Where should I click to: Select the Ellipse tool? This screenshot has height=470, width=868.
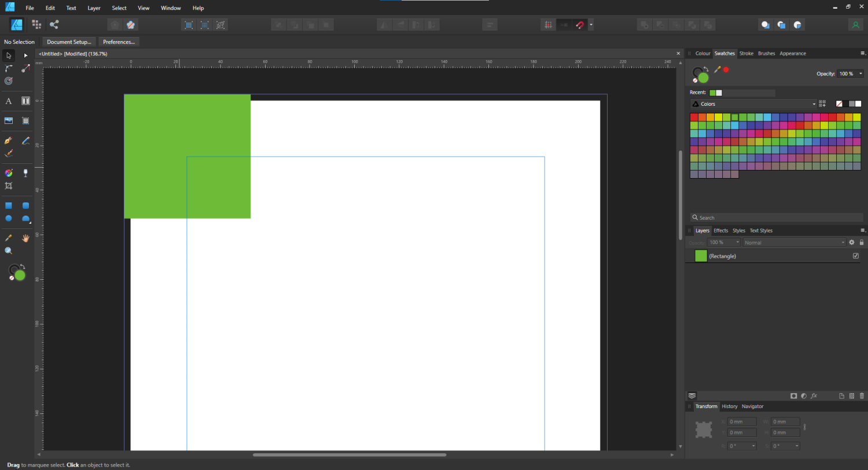pyautogui.click(x=8, y=219)
